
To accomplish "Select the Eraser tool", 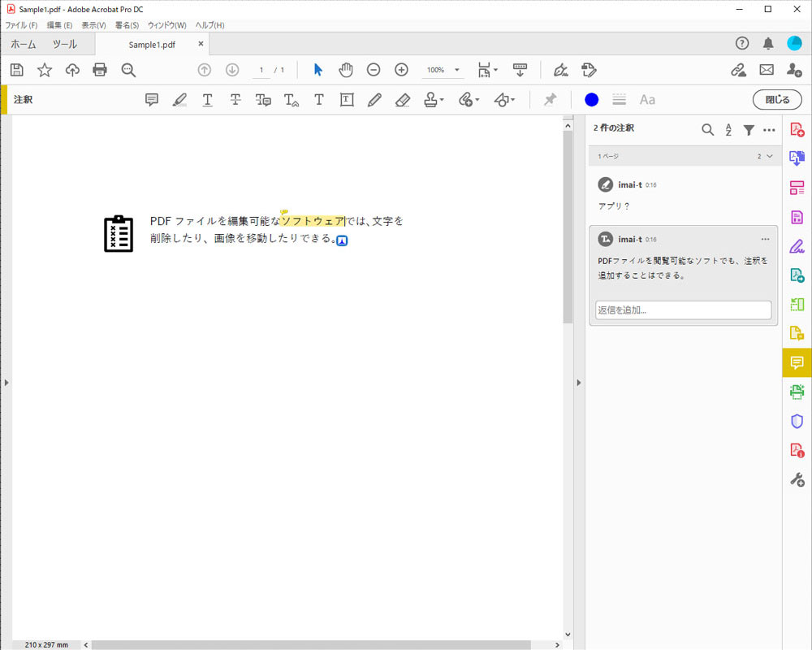I will point(402,99).
